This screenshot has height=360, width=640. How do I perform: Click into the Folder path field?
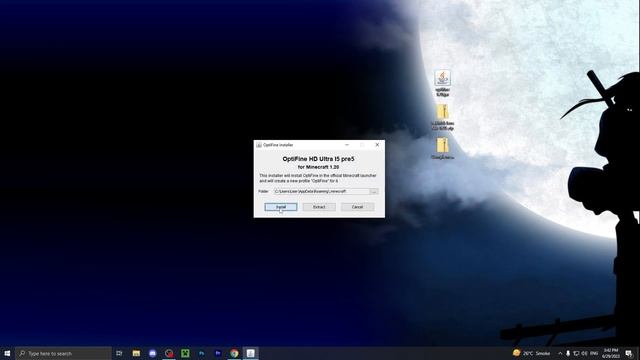[x=321, y=191]
